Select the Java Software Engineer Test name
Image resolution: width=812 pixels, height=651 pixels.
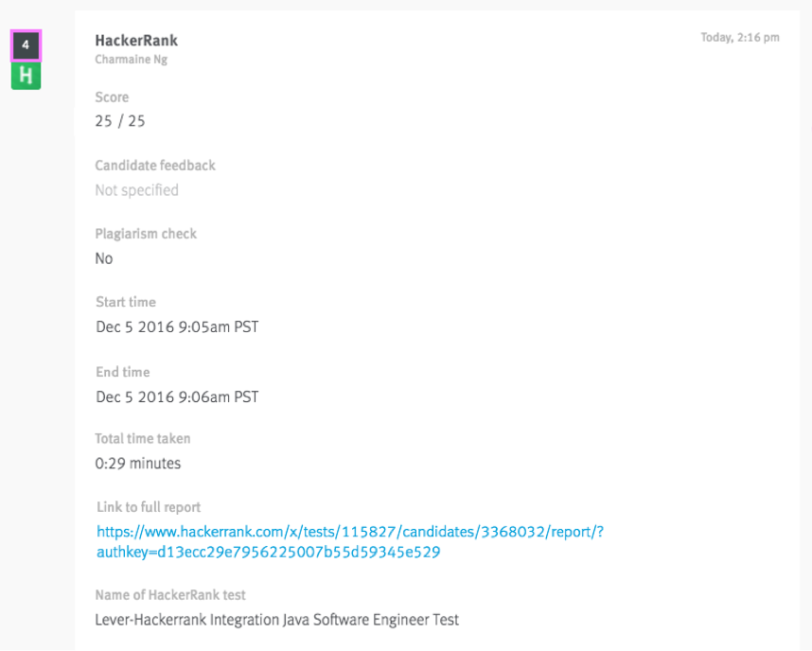(x=276, y=620)
